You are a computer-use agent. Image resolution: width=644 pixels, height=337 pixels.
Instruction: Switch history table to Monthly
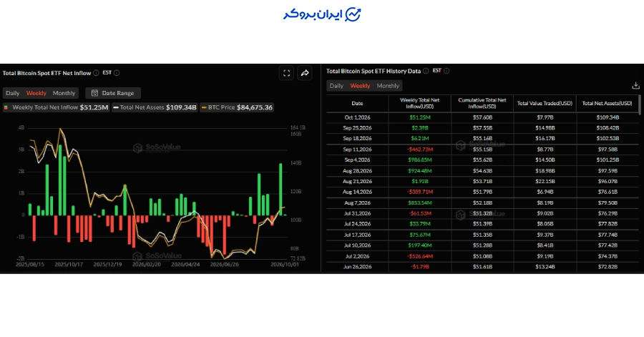[388, 86]
